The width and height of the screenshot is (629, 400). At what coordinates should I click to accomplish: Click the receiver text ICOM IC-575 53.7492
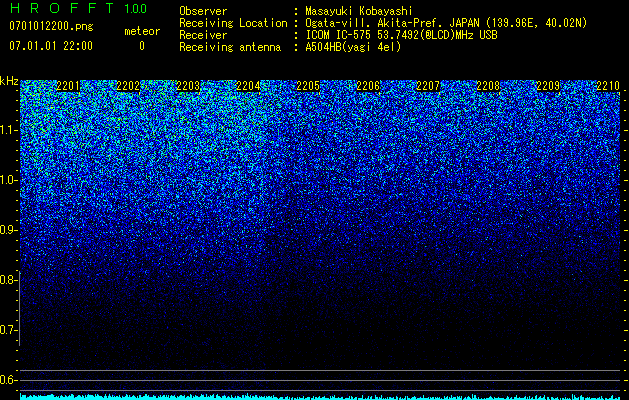[x=401, y=35]
